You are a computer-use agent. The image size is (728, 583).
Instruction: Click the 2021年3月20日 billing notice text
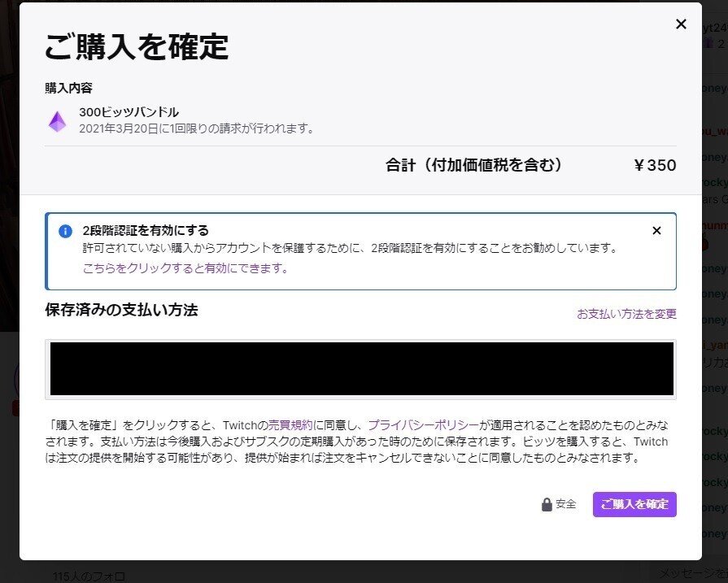197,128
